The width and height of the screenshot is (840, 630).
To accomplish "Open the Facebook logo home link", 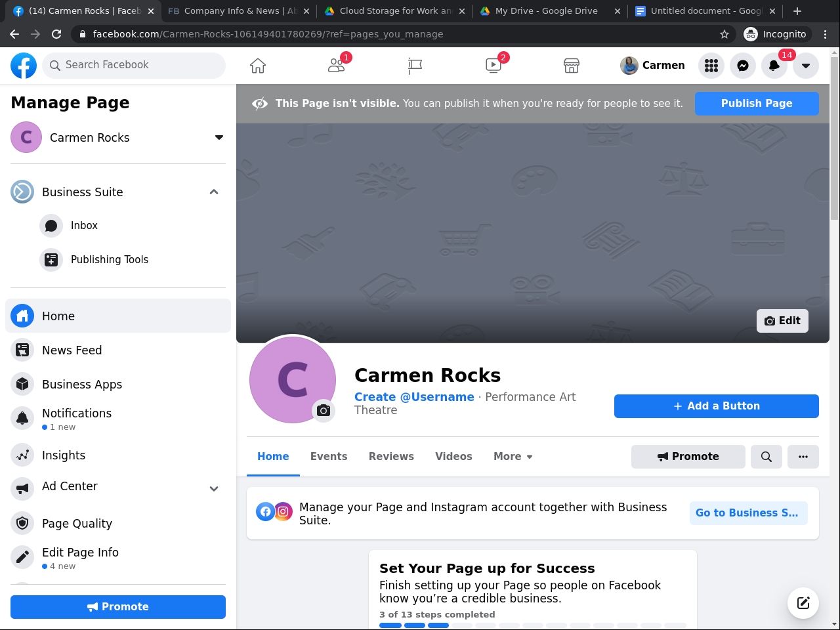I will click(x=24, y=66).
